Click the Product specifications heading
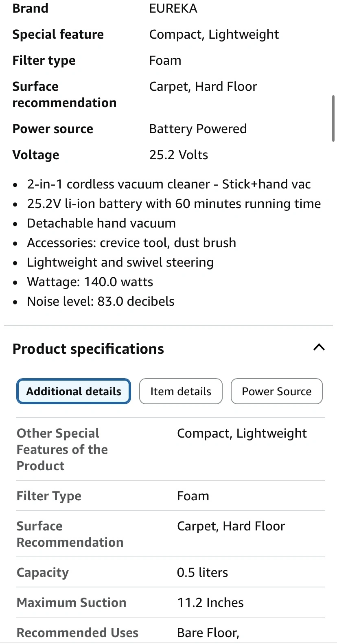337x644 pixels. (88, 349)
